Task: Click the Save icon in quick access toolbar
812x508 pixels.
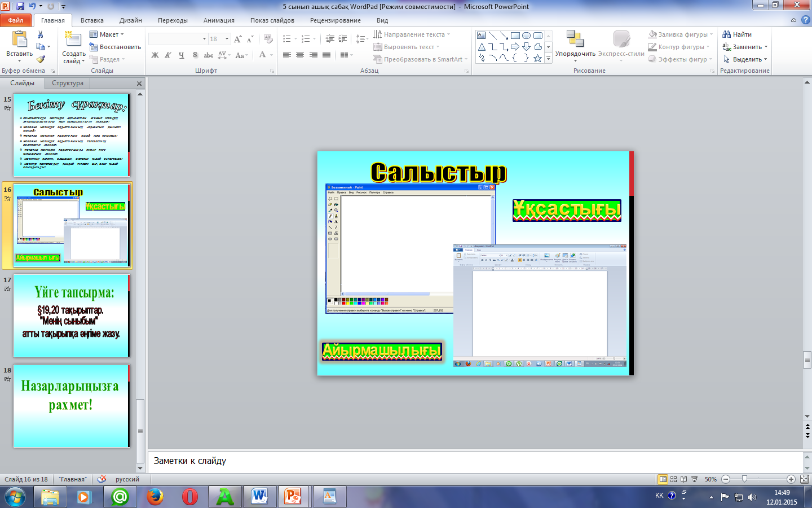Action: tap(20, 6)
